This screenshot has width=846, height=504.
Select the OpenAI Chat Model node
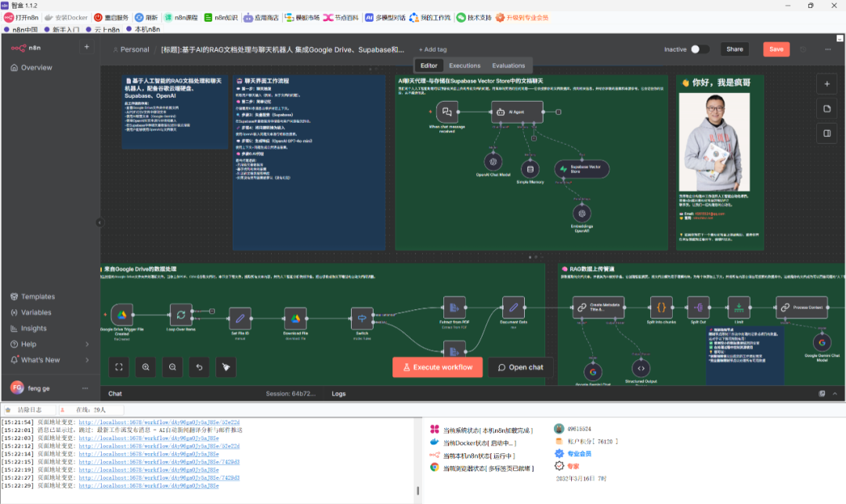[493, 161]
